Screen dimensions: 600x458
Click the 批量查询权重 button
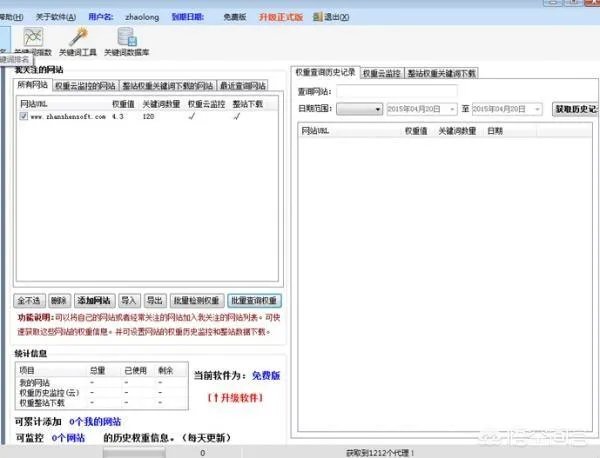(254, 301)
